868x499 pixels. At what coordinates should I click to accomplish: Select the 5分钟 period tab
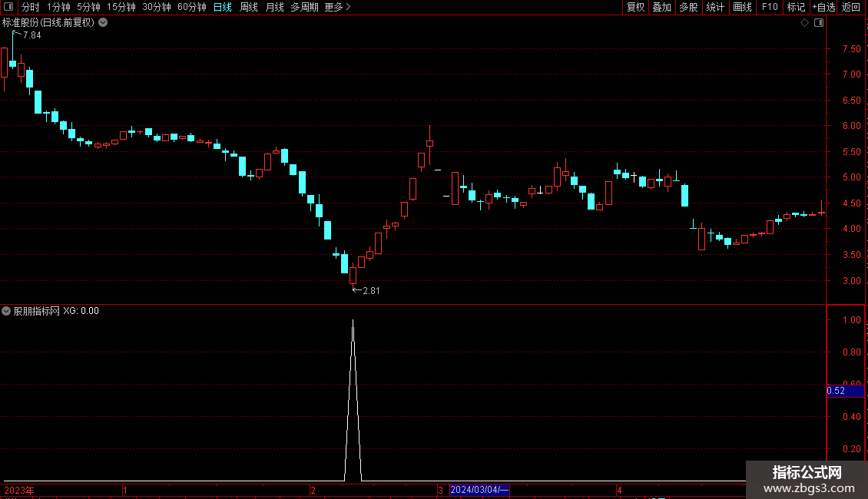point(88,7)
